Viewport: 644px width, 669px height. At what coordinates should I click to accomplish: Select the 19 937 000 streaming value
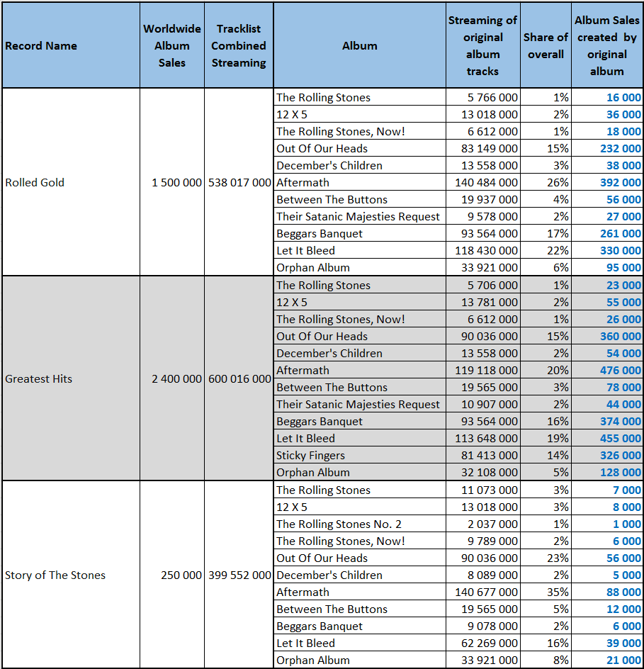[x=489, y=199]
